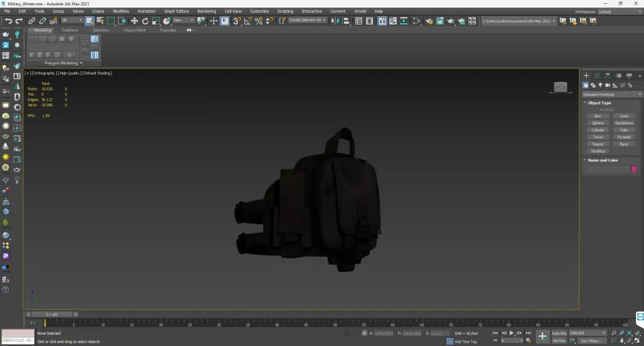Toggle the Selection Lock icon
The width and height of the screenshot is (644, 346).
point(355,333)
